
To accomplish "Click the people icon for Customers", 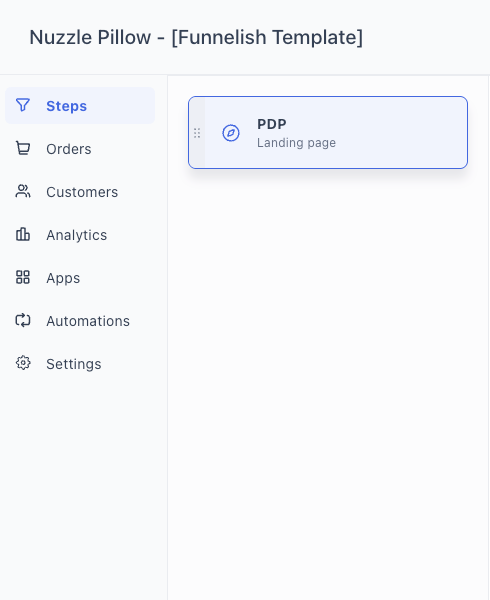I will [23, 191].
